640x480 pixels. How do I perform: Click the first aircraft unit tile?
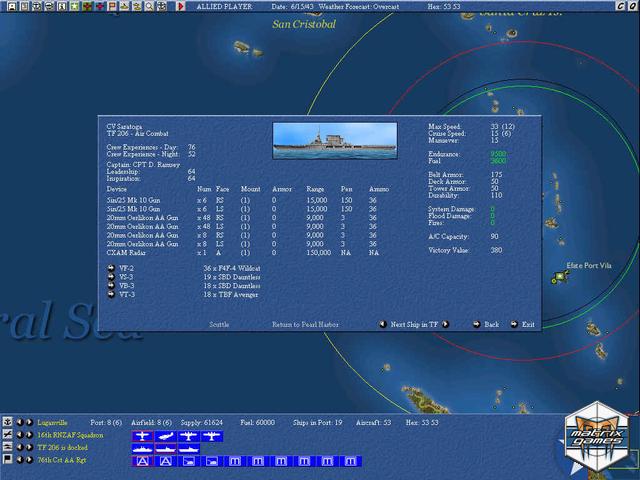(141, 436)
